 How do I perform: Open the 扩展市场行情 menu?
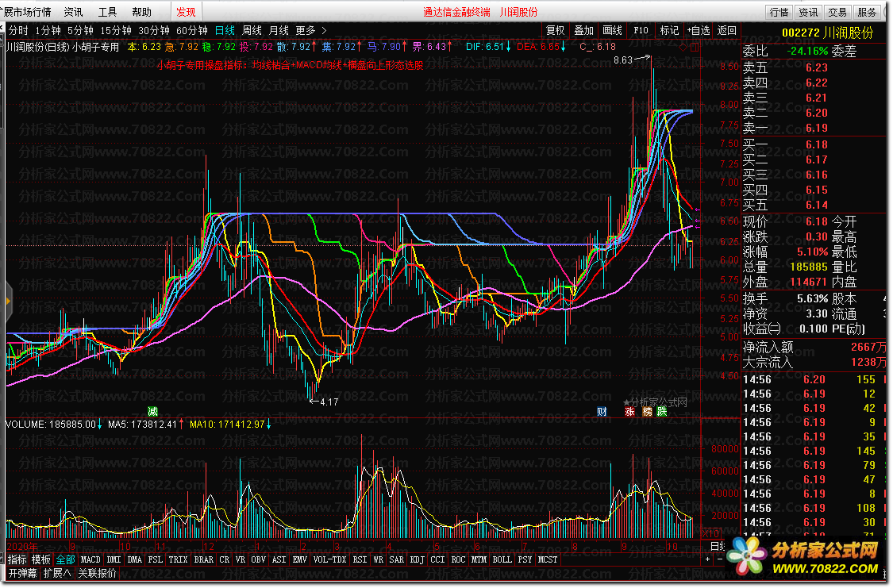pos(26,12)
